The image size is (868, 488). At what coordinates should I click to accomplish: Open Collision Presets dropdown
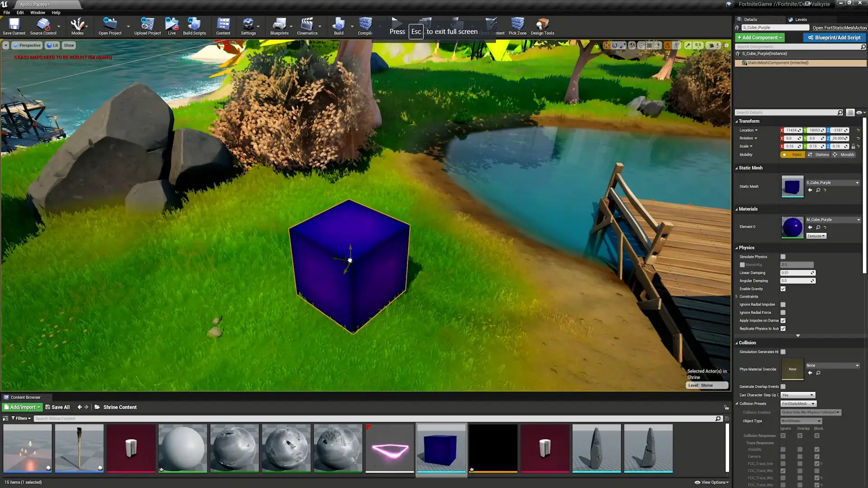coord(798,404)
